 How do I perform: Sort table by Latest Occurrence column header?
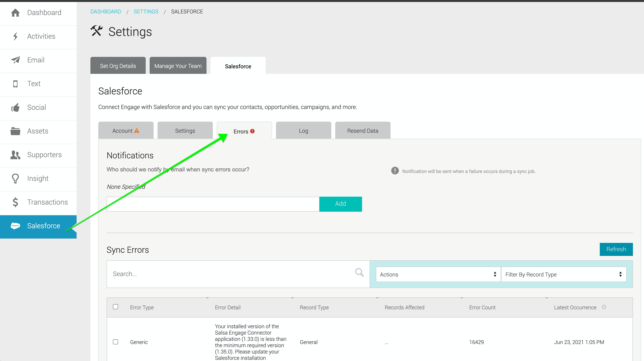575,307
